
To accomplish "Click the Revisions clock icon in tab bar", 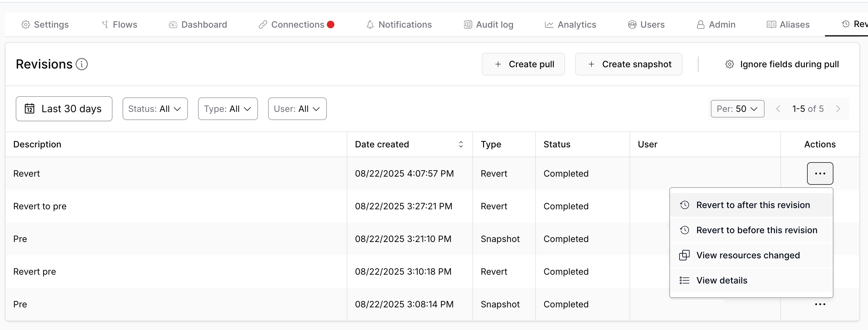I will click(846, 24).
